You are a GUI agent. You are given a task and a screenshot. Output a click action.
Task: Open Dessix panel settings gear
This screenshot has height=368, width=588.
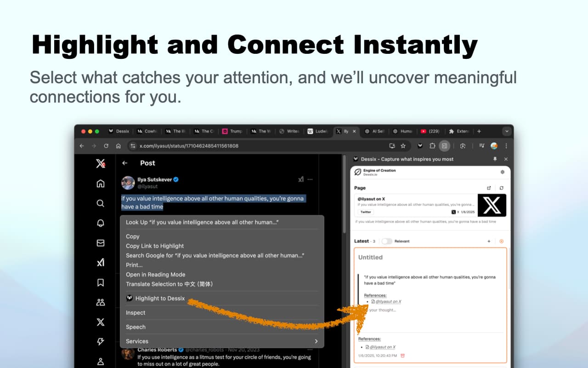[502, 172]
